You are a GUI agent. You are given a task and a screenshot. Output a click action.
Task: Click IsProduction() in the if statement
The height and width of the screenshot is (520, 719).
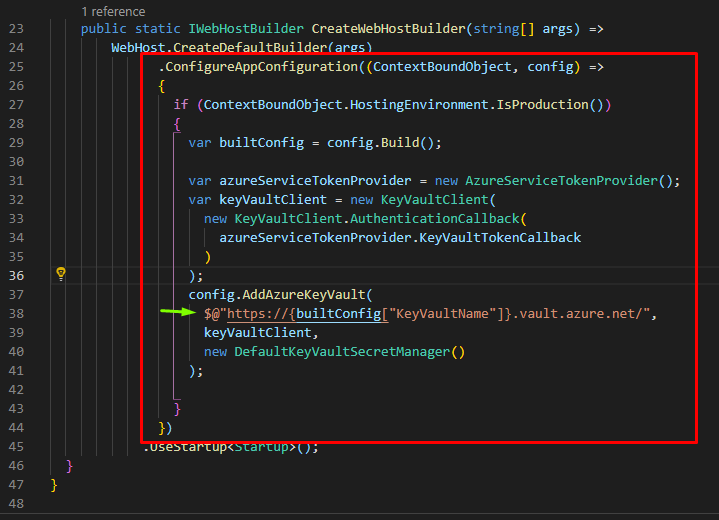pos(550,105)
